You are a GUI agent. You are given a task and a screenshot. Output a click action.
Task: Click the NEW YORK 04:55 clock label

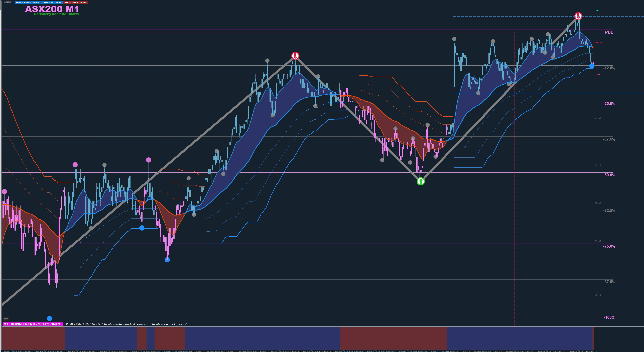click(x=75, y=3)
